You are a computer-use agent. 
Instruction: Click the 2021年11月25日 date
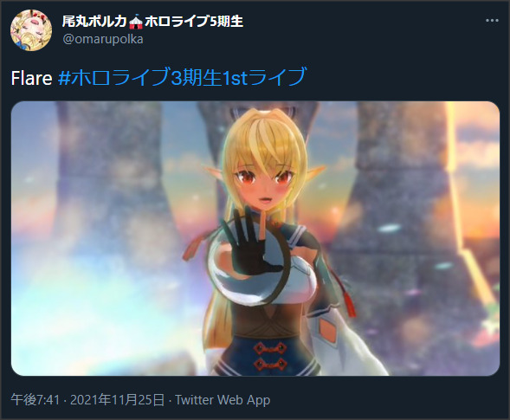(x=118, y=400)
